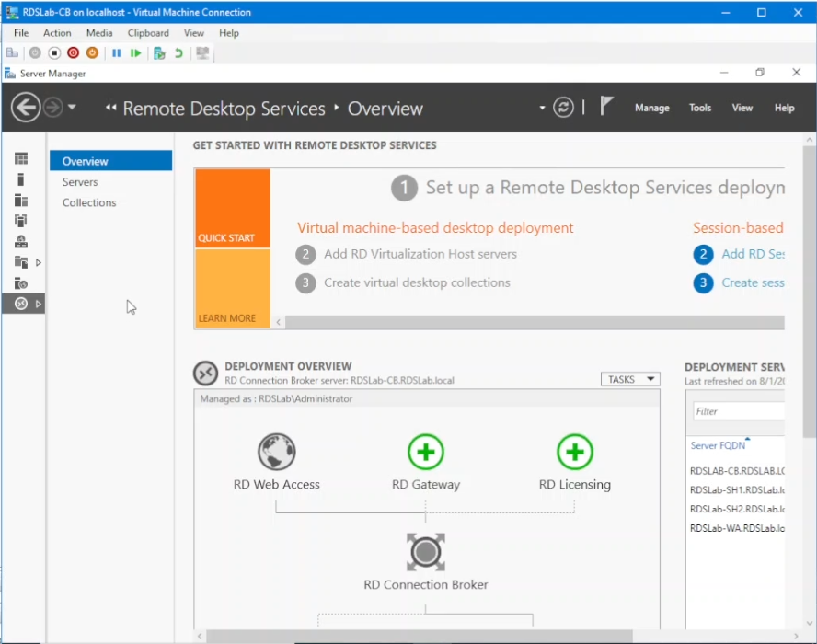Expand the File Services sidebar chevron
The height and width of the screenshot is (644, 817).
click(x=40, y=262)
